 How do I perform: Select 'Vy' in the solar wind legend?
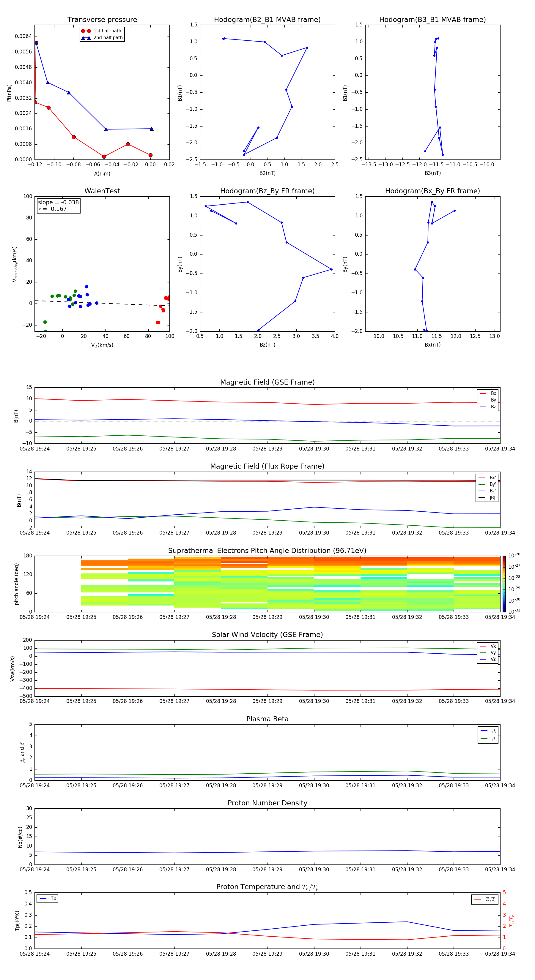pos(488,652)
